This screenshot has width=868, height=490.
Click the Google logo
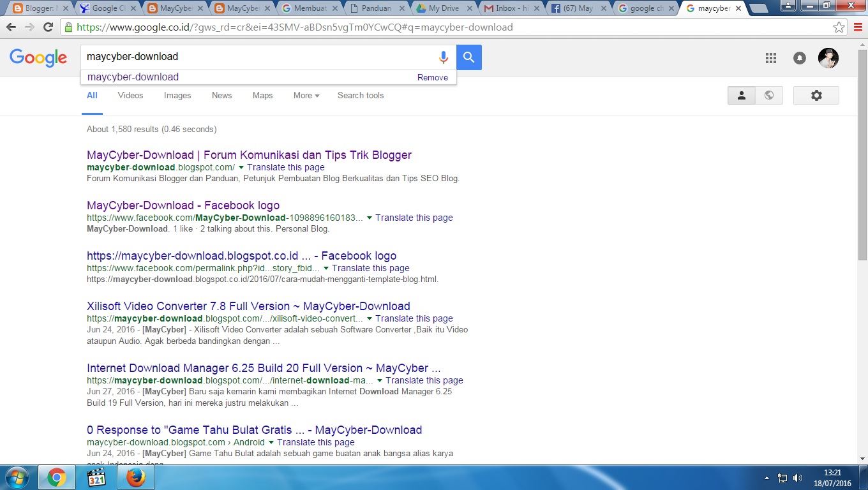click(x=38, y=57)
